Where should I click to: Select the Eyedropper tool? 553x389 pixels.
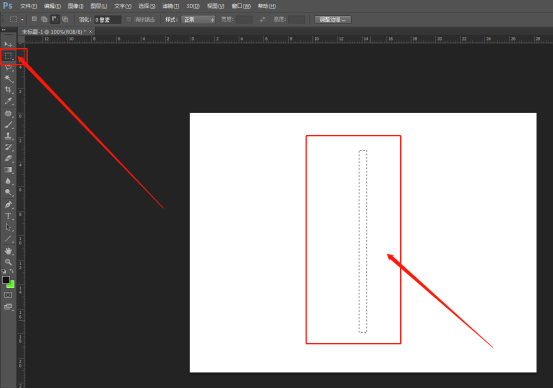point(8,101)
